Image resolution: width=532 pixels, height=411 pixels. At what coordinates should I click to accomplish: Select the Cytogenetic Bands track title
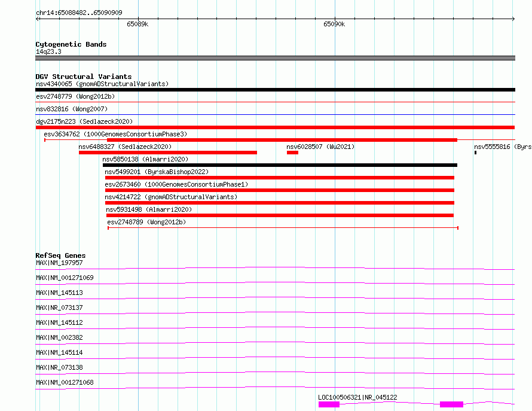71,44
